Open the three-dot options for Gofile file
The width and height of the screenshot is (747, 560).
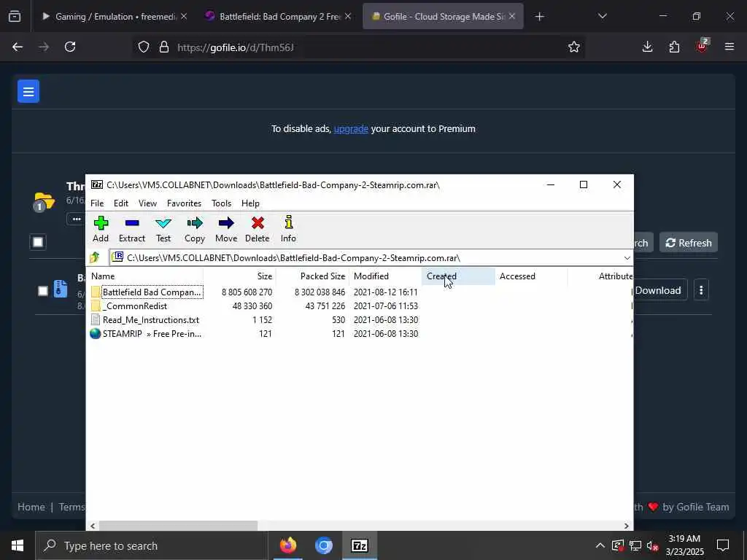click(x=701, y=290)
